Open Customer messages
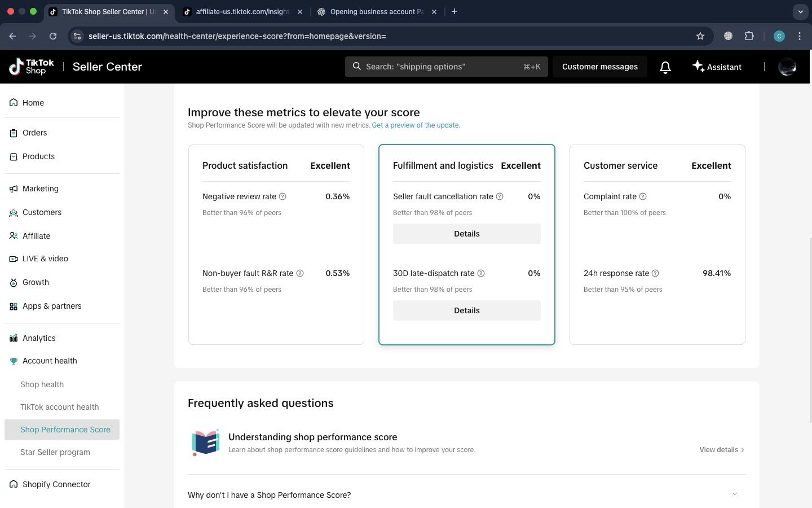The height and width of the screenshot is (508, 812). point(600,67)
